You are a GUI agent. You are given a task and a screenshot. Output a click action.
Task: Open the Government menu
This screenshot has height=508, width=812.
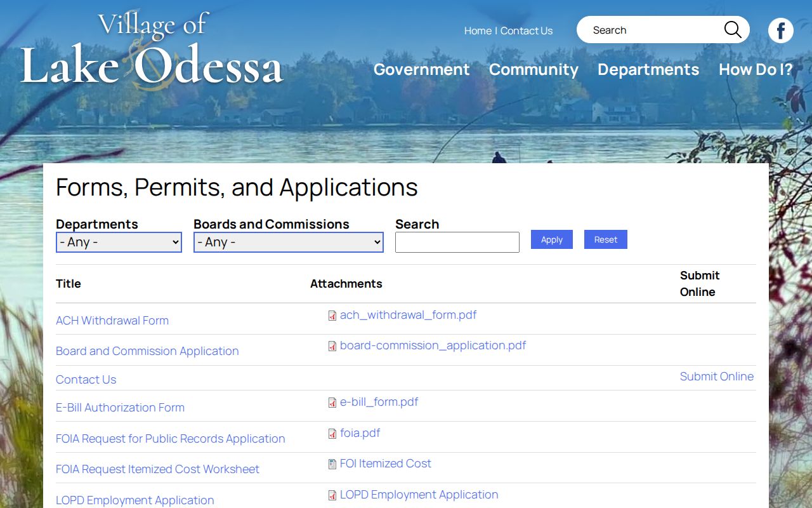(x=422, y=69)
